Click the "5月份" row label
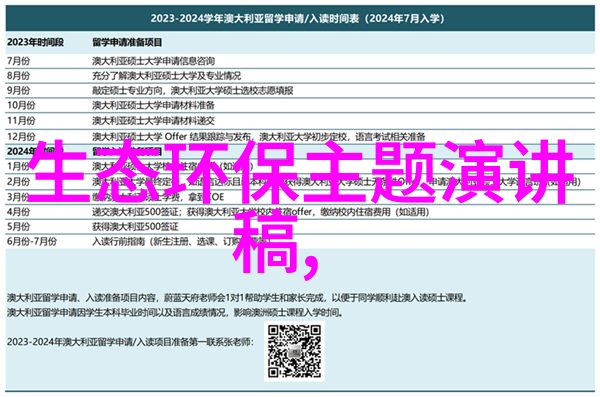Viewport: 600px width, 397px height. pyautogui.click(x=18, y=227)
